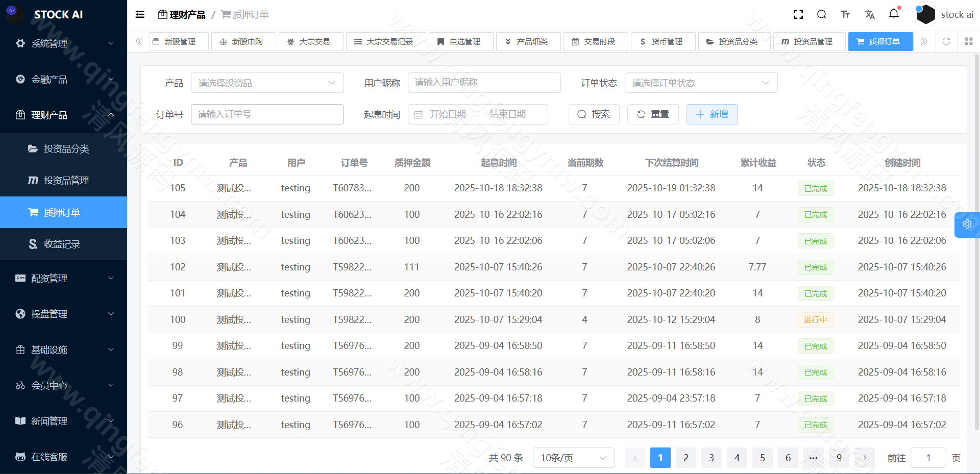Switch to the 大宗交易 tab
Image resolution: width=980 pixels, height=474 pixels.
311,41
